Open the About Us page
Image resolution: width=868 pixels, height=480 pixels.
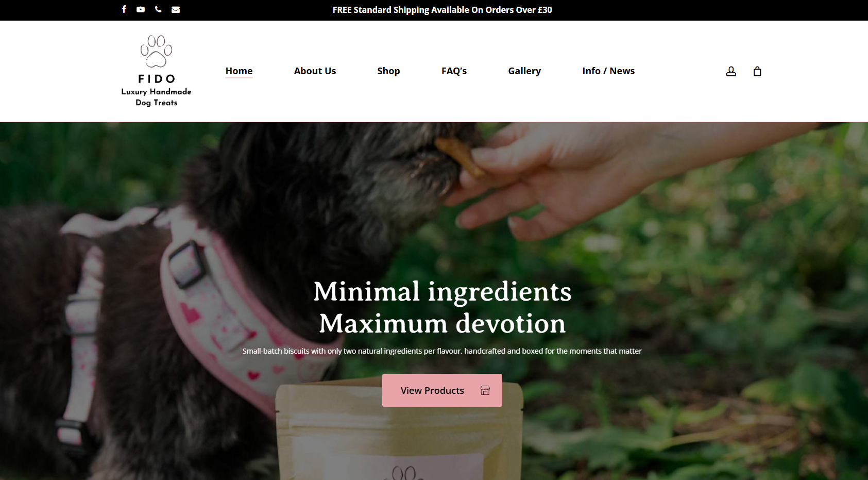[315, 71]
